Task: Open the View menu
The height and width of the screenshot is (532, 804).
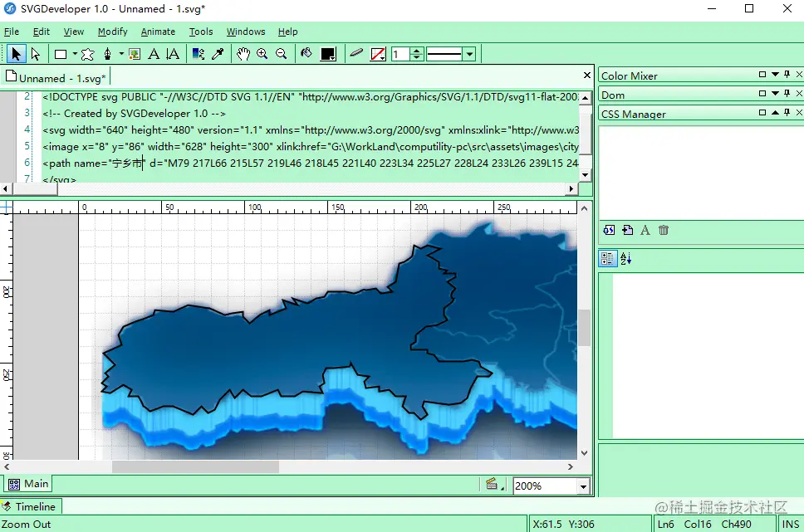Action: (74, 32)
